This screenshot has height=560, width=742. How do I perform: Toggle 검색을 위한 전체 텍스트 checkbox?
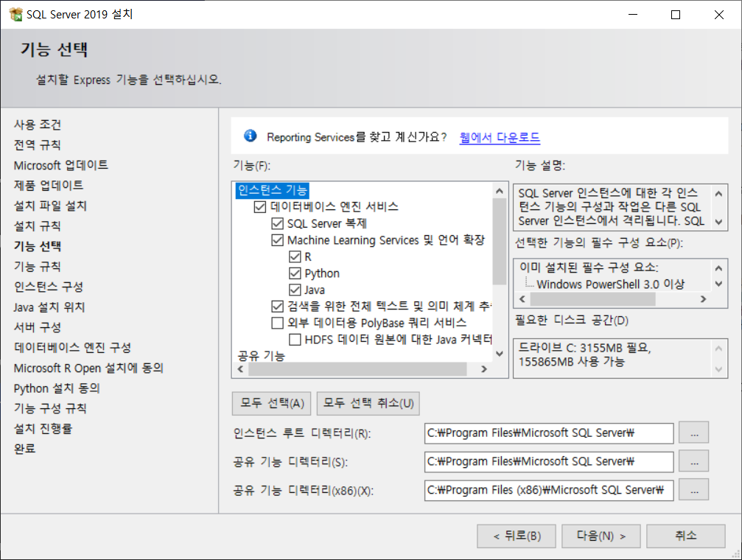pos(277,307)
